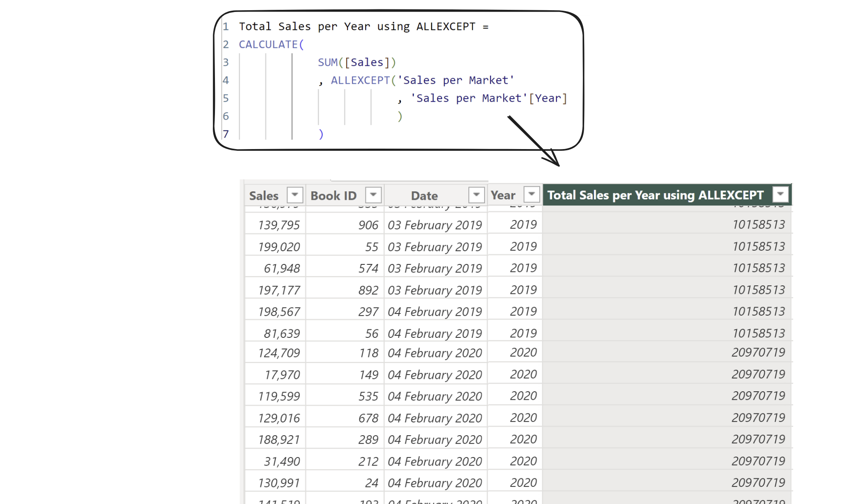Select Book ID cell with value 574
This screenshot has width=847, height=504.
(x=368, y=268)
